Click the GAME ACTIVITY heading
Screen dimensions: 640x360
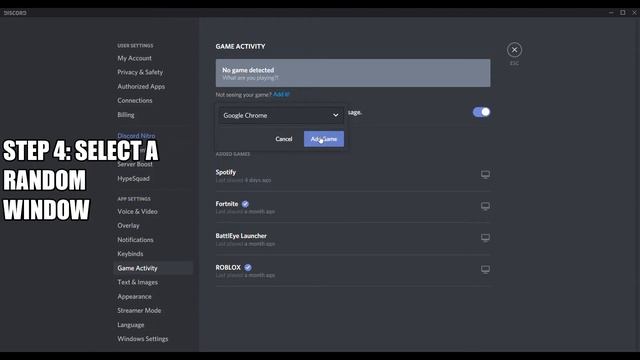(240, 47)
